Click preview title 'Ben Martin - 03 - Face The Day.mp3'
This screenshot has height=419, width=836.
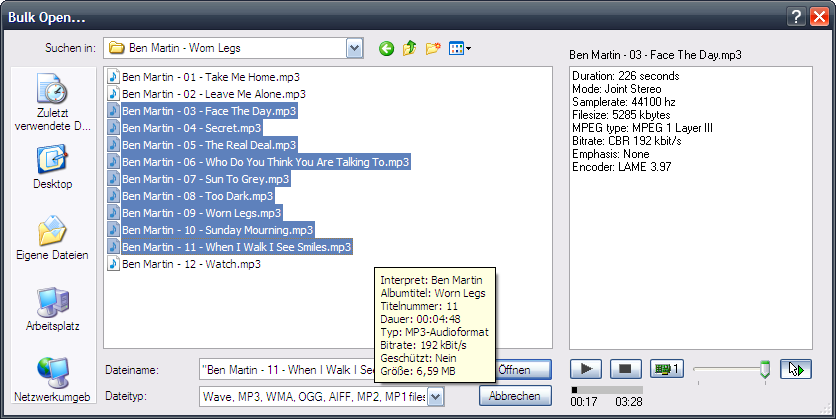[x=655, y=55]
